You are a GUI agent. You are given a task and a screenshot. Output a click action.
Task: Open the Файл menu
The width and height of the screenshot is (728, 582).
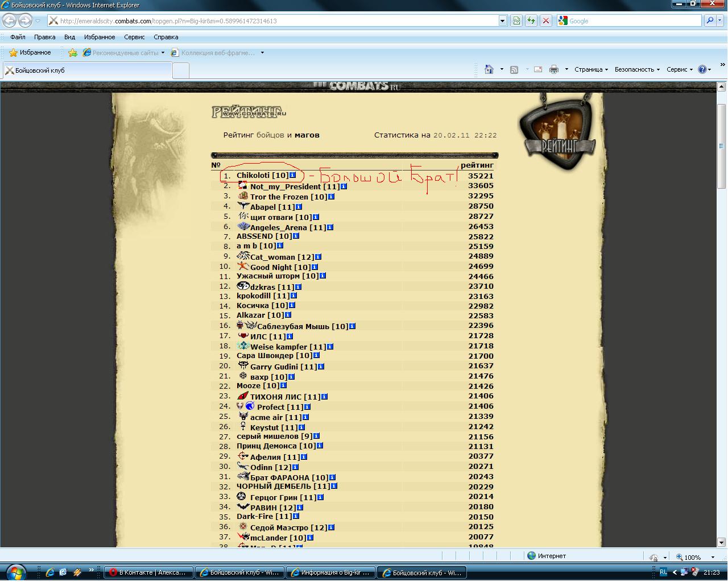point(18,37)
